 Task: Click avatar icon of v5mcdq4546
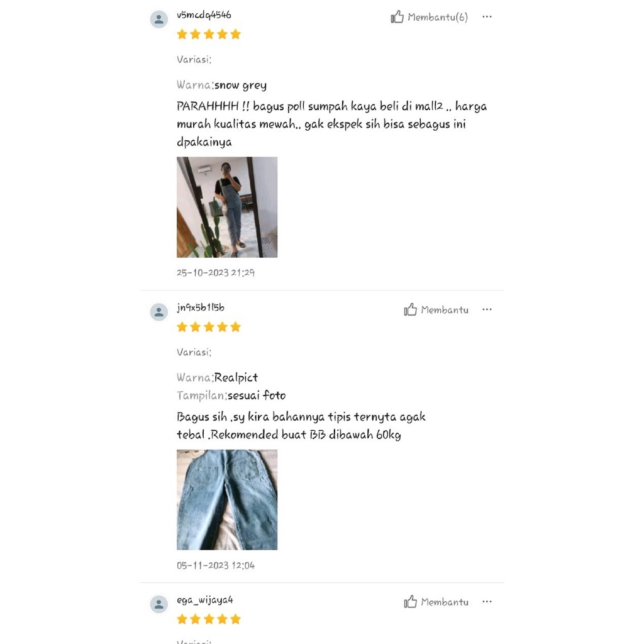point(159,19)
